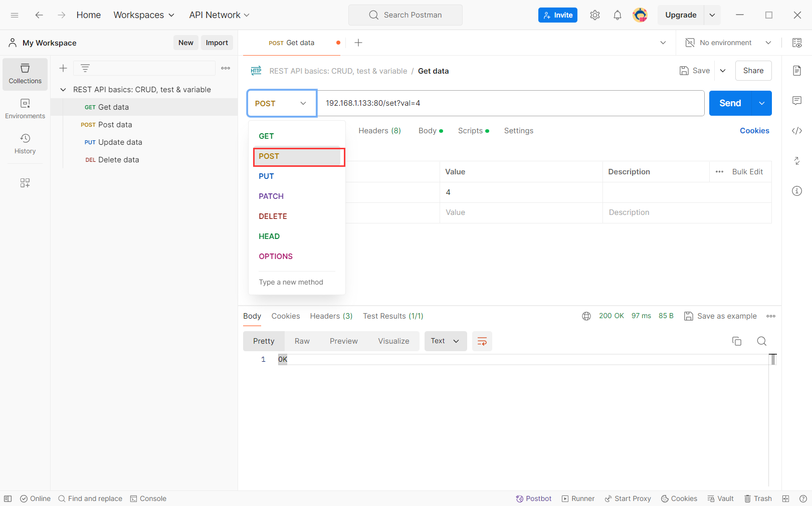Switch to the request Body tab

click(x=431, y=131)
